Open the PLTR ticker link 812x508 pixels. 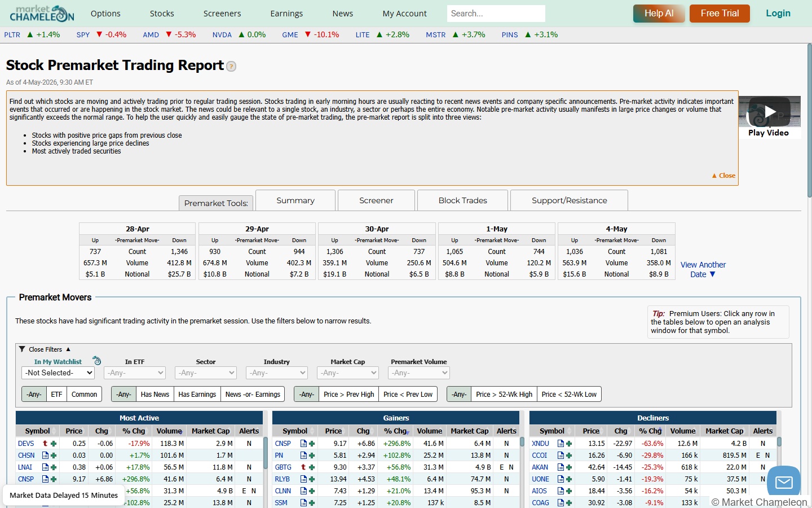coord(12,34)
